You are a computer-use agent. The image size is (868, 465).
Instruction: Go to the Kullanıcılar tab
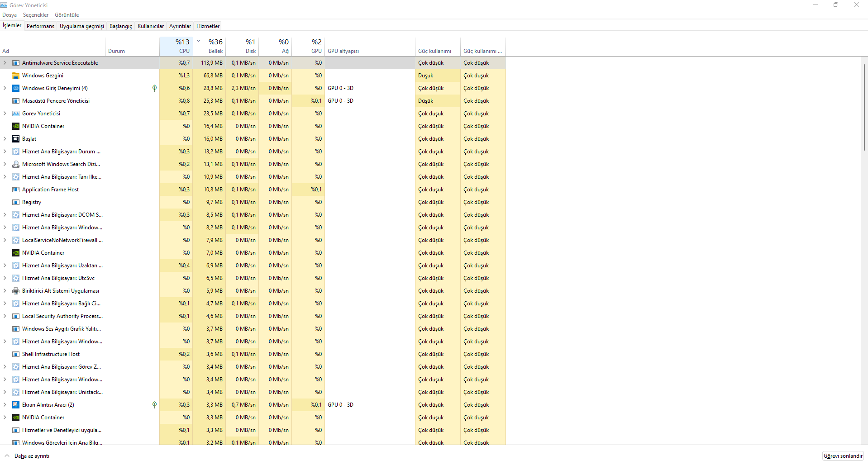coord(151,26)
